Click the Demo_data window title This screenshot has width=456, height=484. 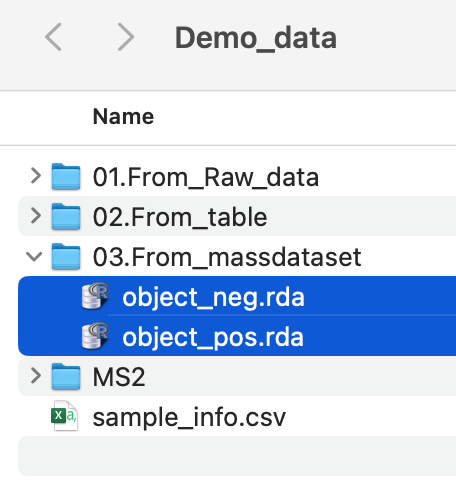(x=256, y=38)
